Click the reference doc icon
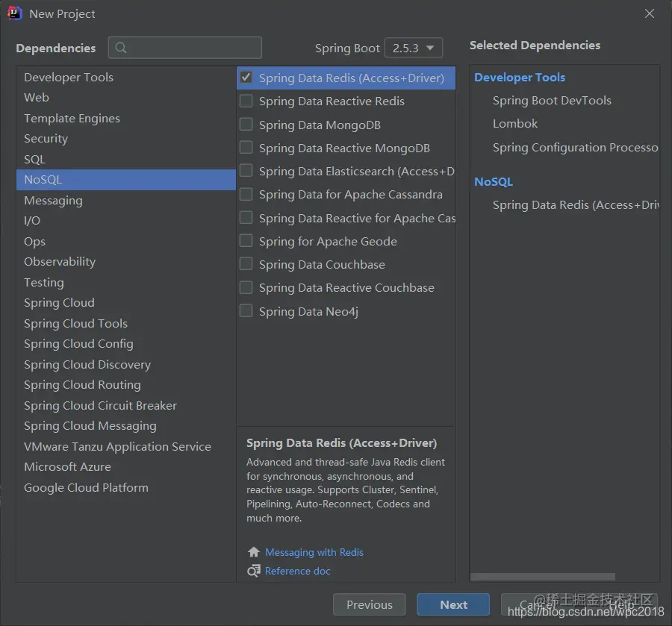The width and height of the screenshot is (672, 626). [254, 571]
